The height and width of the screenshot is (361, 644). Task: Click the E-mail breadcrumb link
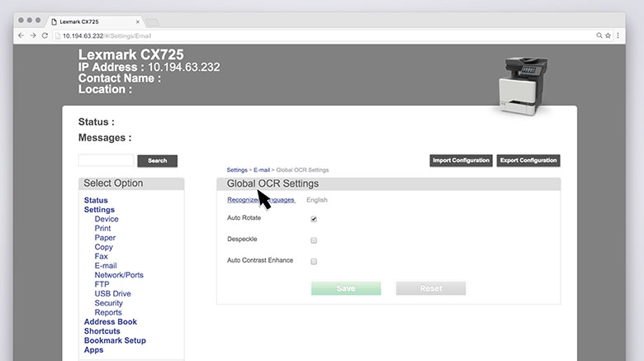click(x=262, y=169)
